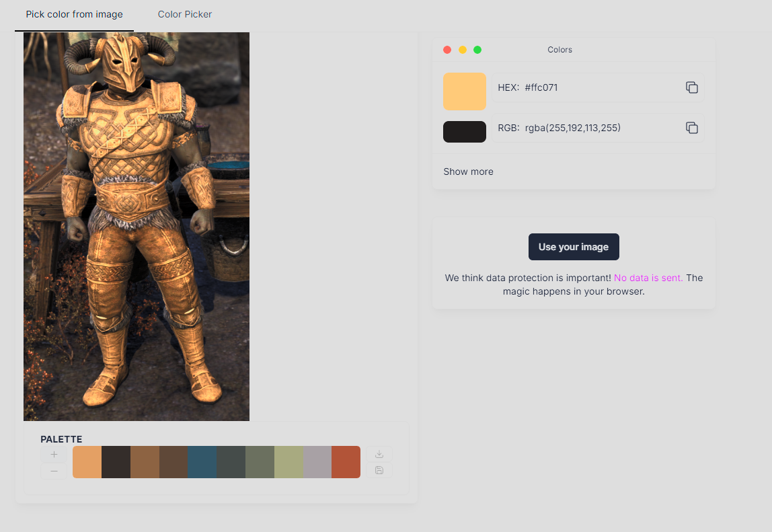
Task: Select the light orange palette swatch
Action: tap(87, 462)
